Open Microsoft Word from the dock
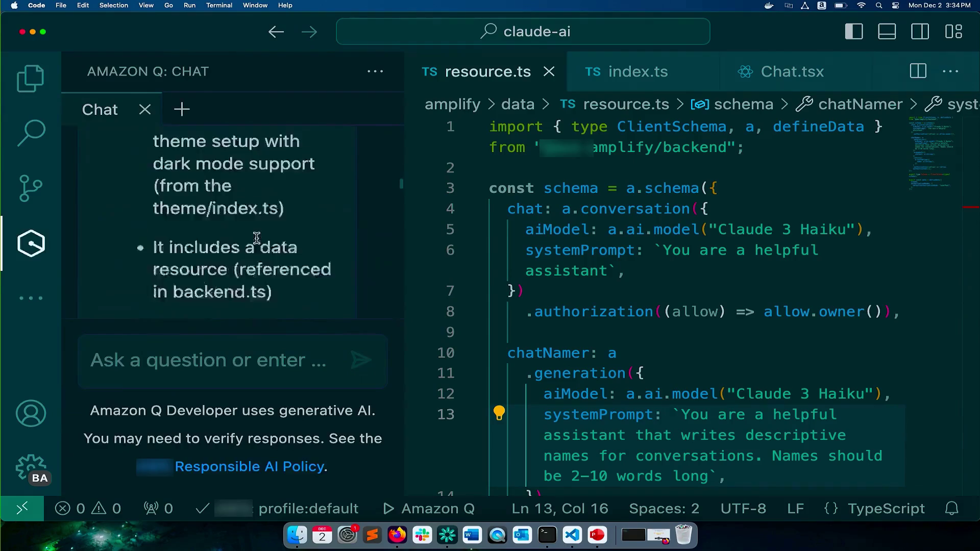This screenshot has width=980, height=551. (x=472, y=535)
